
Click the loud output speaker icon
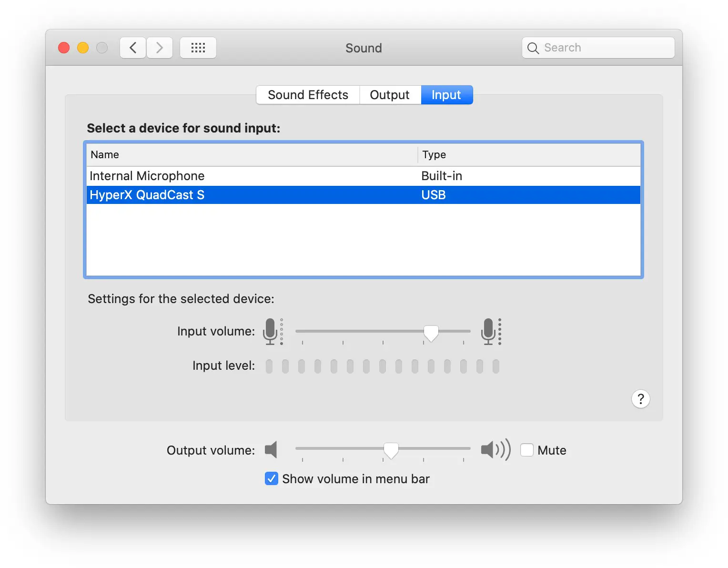pos(495,449)
